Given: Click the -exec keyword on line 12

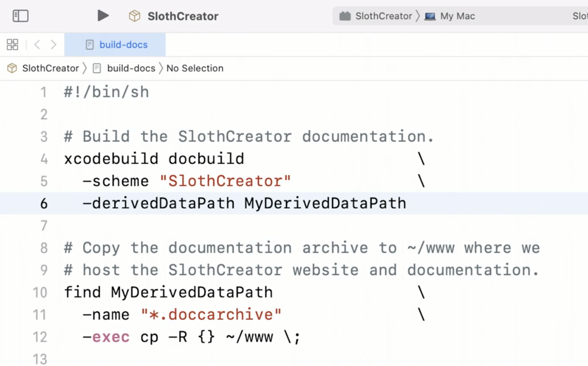Looking at the screenshot, I should 106,337.
